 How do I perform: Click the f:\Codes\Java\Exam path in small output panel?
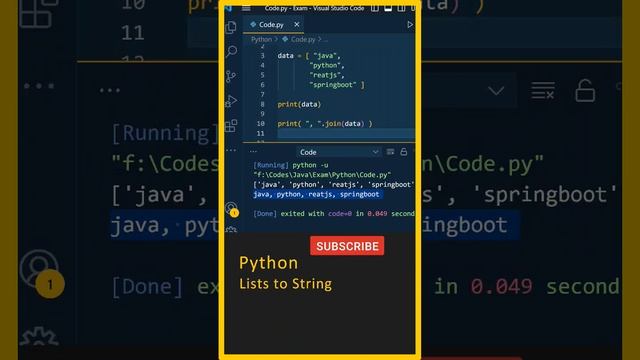(x=322, y=175)
